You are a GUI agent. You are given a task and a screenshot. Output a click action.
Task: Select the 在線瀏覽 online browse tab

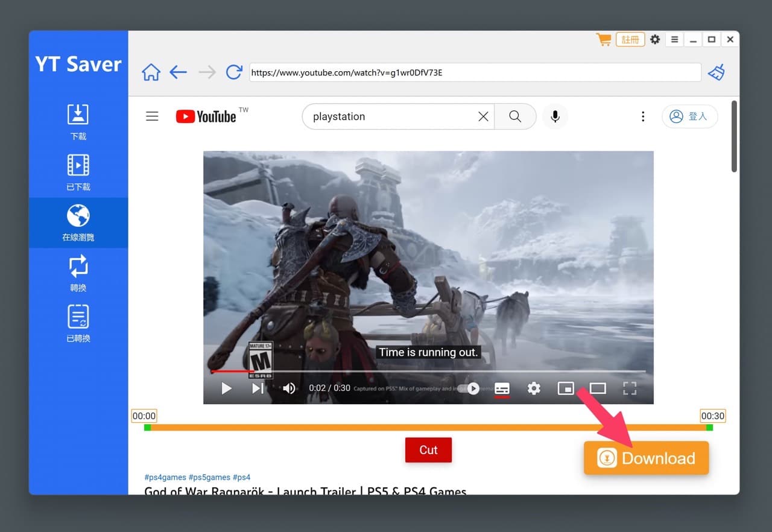[x=78, y=223]
